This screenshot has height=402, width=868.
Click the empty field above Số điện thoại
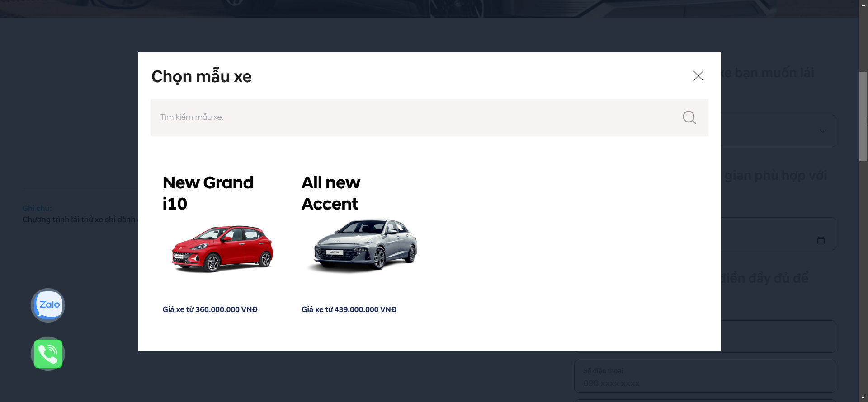(x=778, y=337)
